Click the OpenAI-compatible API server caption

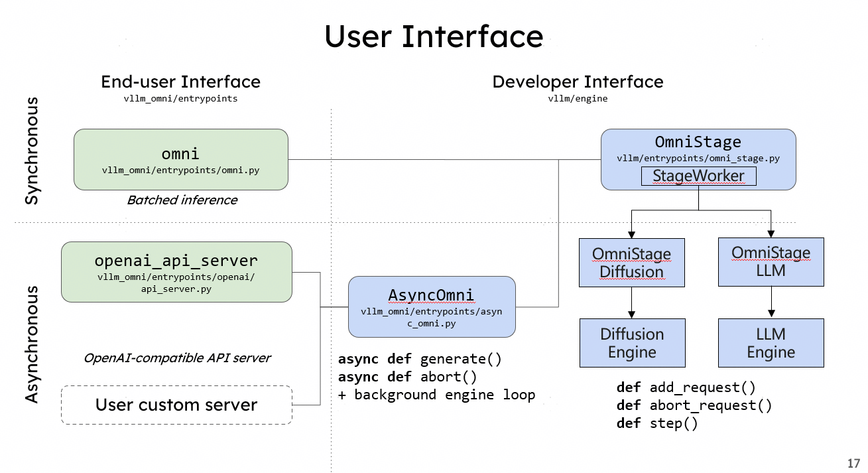click(x=177, y=358)
